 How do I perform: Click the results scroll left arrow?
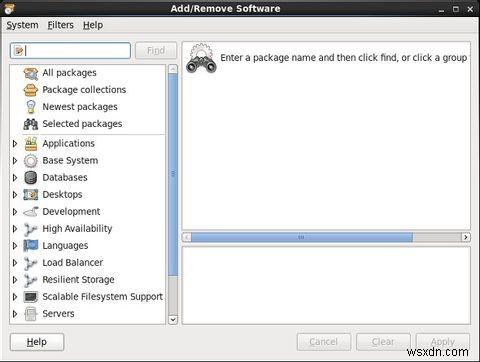(187, 237)
